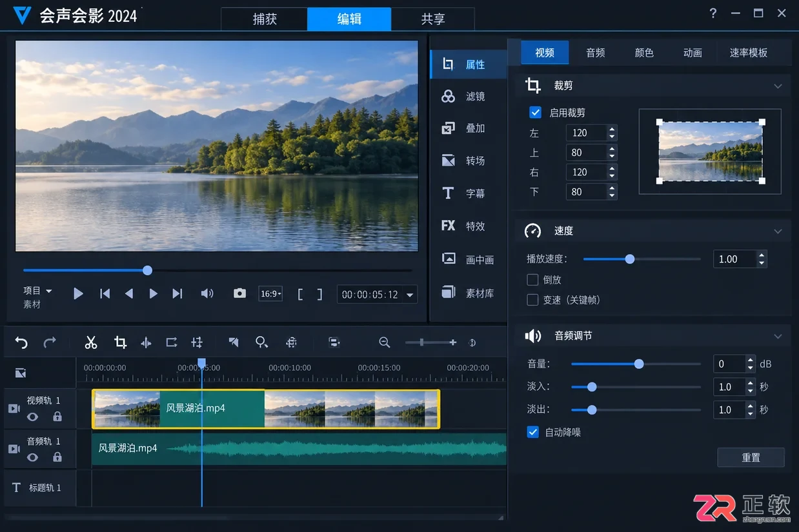The width and height of the screenshot is (799, 532).
Task: Uncheck the 启用裁剪 checkbox
Action: click(535, 112)
